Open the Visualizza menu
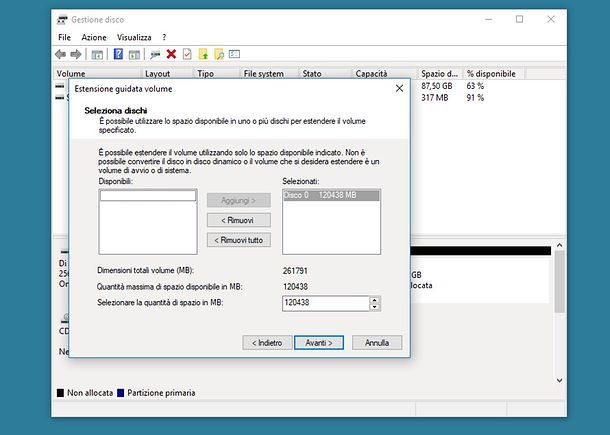The width and height of the screenshot is (610, 435). click(x=134, y=37)
